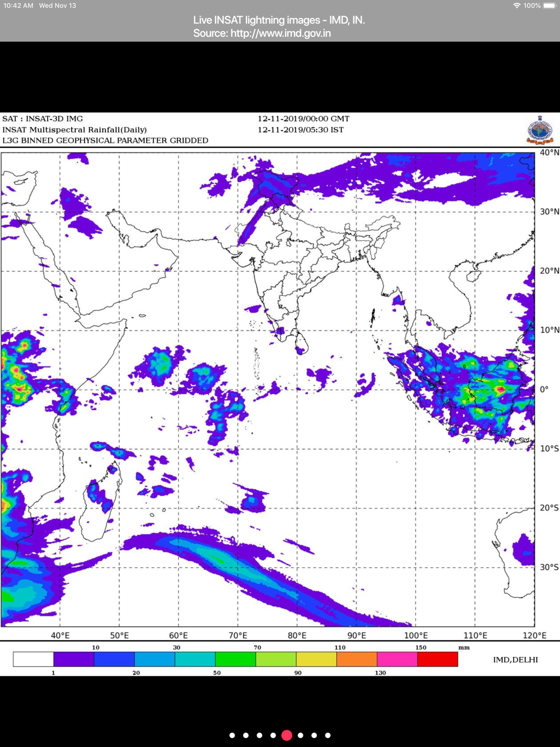Screen dimensions: 560x747
Task: Click the light blue legend swatch between 20 and 30
Action: (x=155, y=659)
